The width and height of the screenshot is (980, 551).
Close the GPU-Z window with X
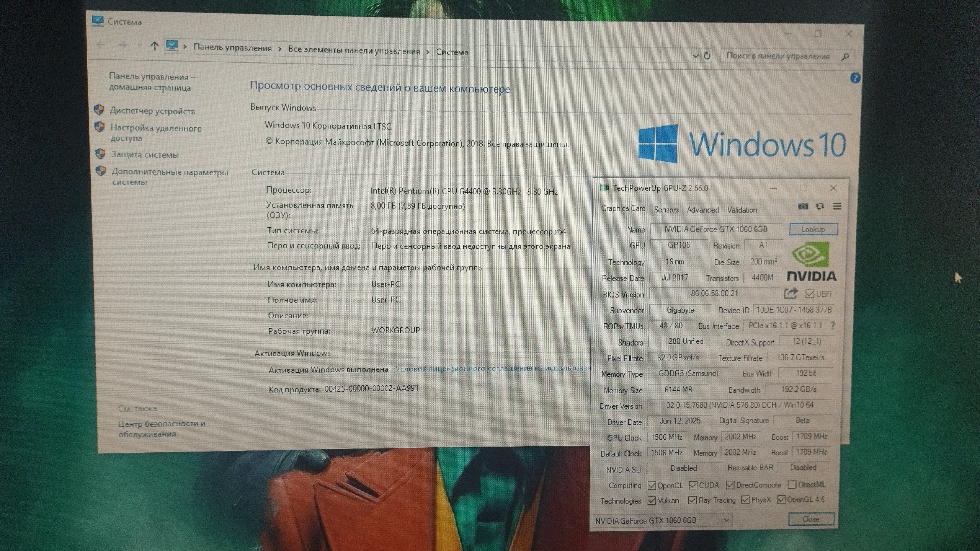click(x=833, y=188)
